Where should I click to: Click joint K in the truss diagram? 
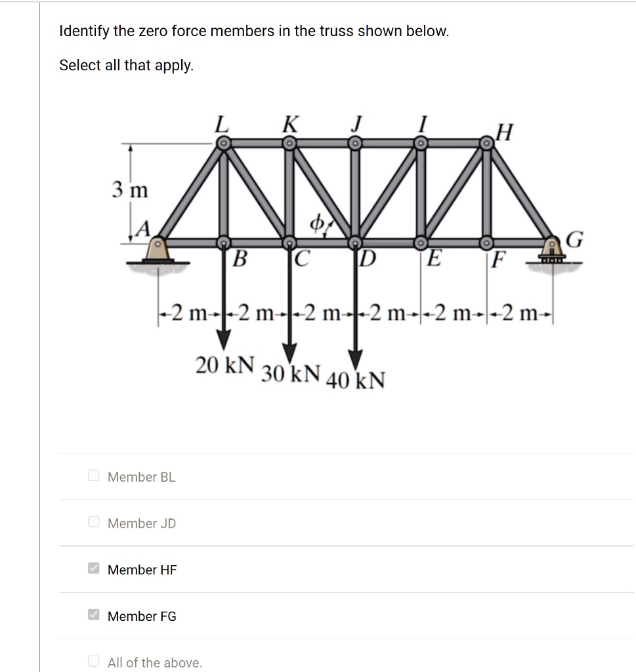pyautogui.click(x=289, y=142)
